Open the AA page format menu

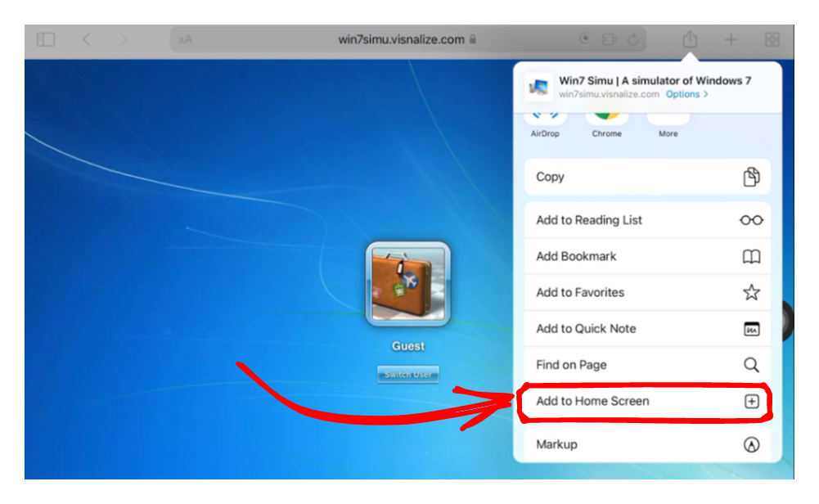[x=186, y=39]
